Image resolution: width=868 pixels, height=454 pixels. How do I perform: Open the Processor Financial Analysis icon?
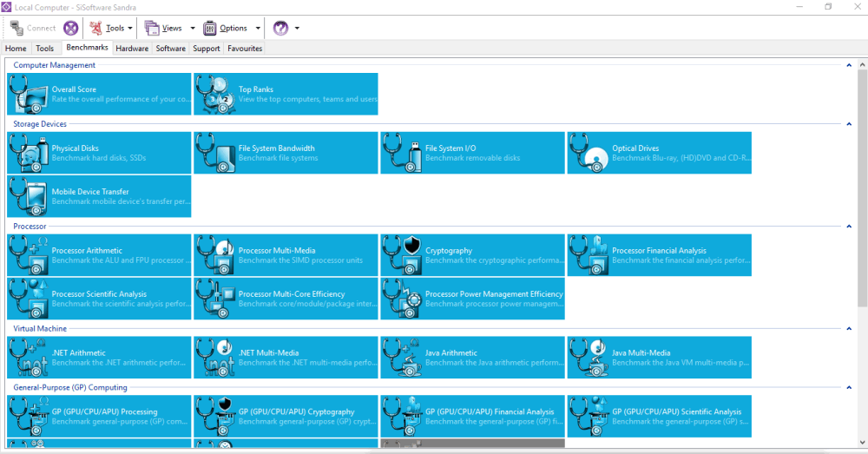click(589, 255)
